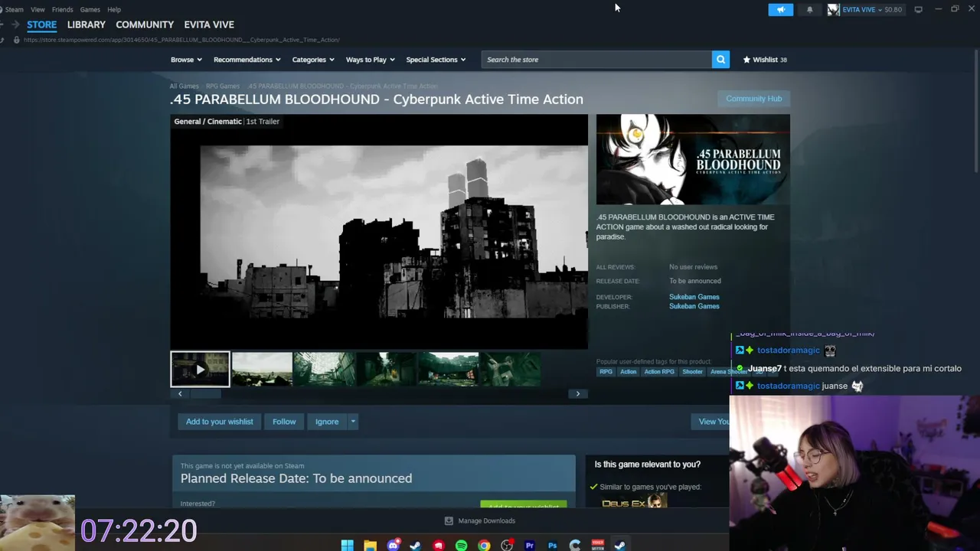The height and width of the screenshot is (551, 980).
Task: Open the Help menu
Action: (x=114, y=9)
